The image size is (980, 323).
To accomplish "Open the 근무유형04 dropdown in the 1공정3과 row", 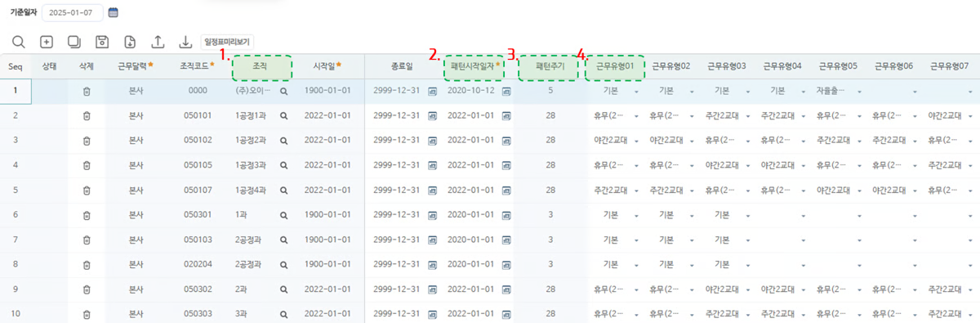I will pos(803,165).
